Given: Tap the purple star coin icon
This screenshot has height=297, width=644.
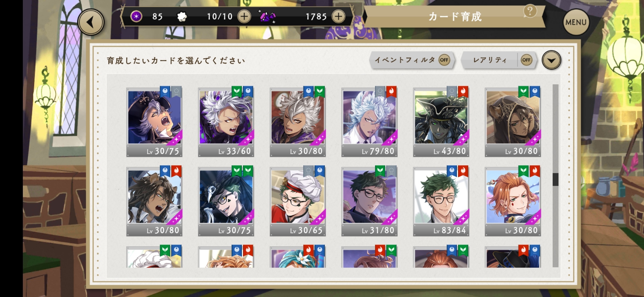Looking at the screenshot, I should [x=136, y=16].
